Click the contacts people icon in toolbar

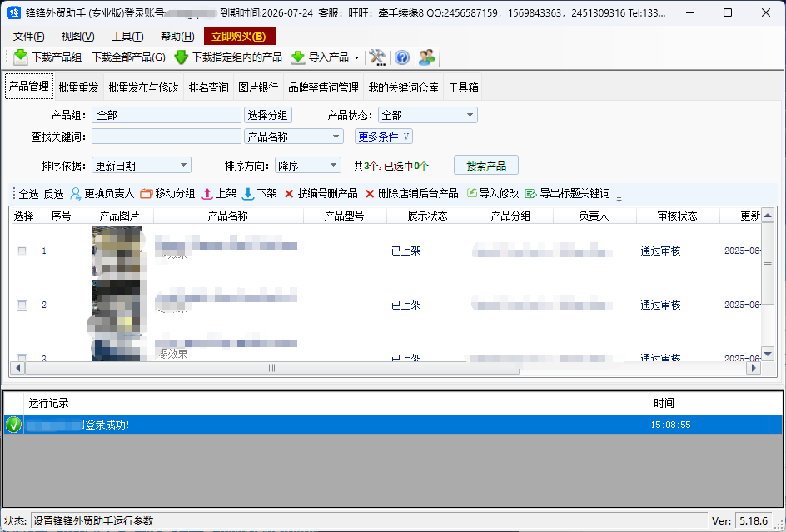pyautogui.click(x=425, y=57)
